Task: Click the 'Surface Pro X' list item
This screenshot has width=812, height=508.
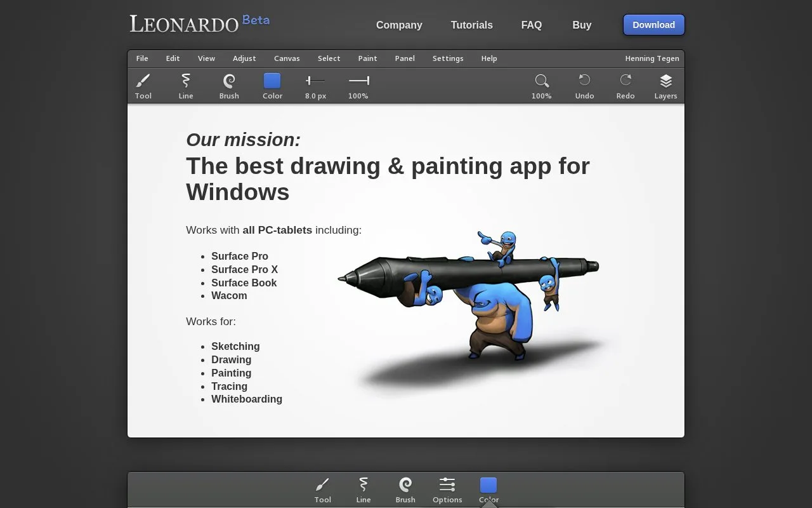Action: [245, 269]
